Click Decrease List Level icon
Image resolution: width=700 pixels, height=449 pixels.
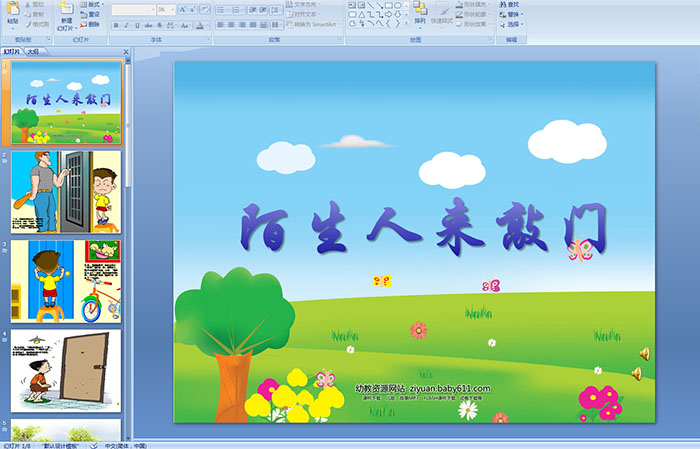tap(253, 10)
